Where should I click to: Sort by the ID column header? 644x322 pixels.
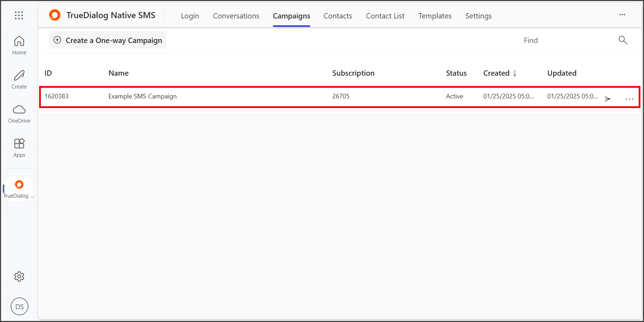48,73
